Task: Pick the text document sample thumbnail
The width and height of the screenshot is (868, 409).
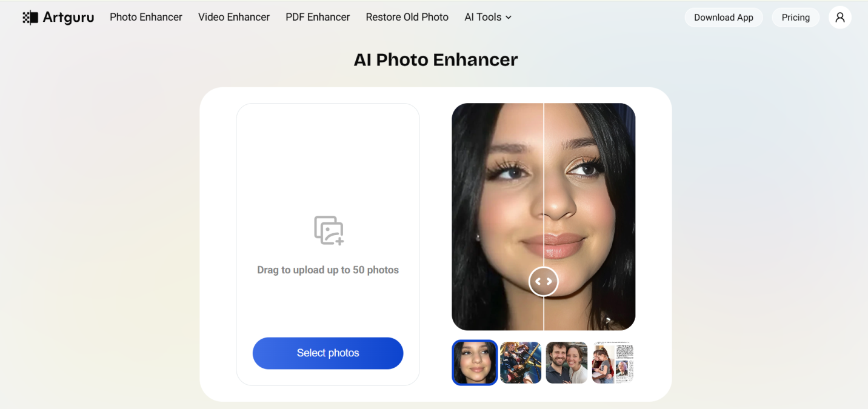Action: 613,362
